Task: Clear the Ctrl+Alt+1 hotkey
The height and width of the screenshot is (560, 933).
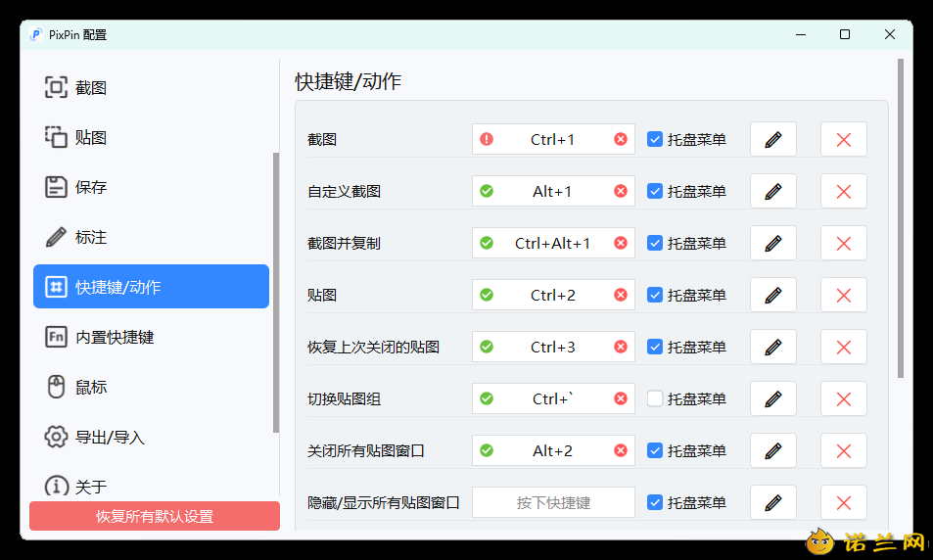Action: 621,243
